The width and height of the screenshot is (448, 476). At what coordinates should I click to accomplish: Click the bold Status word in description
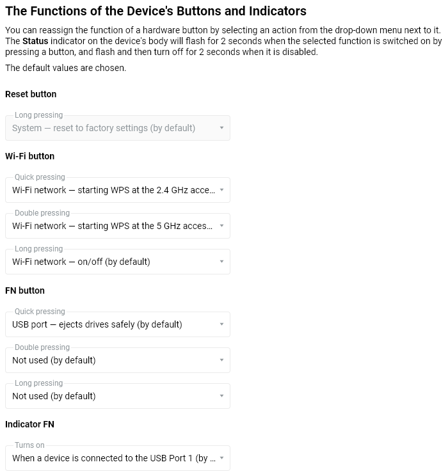click(x=36, y=40)
